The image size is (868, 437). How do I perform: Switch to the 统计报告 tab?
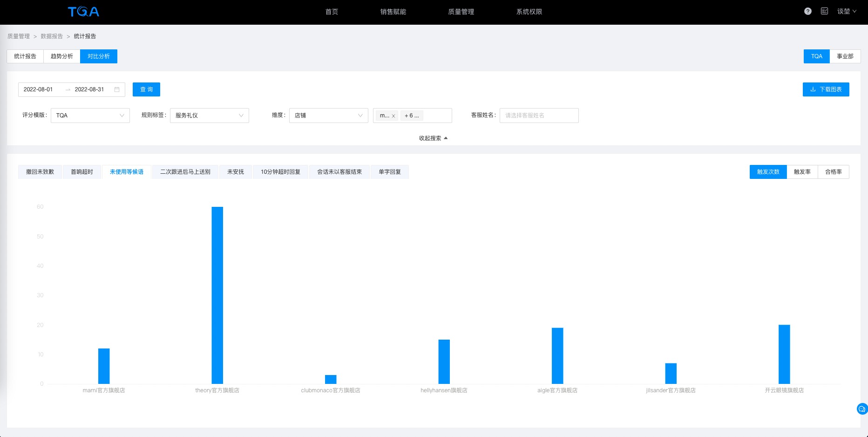pos(25,56)
